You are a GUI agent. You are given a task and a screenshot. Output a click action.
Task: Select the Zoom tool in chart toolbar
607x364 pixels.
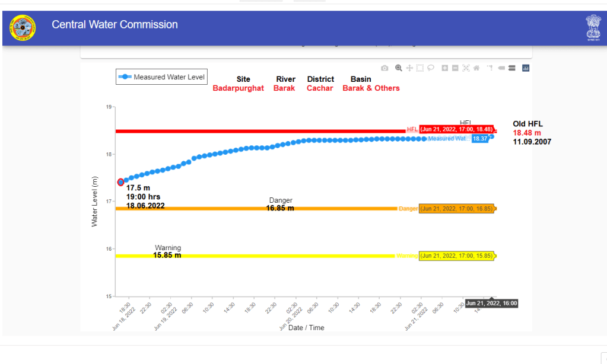pos(399,68)
